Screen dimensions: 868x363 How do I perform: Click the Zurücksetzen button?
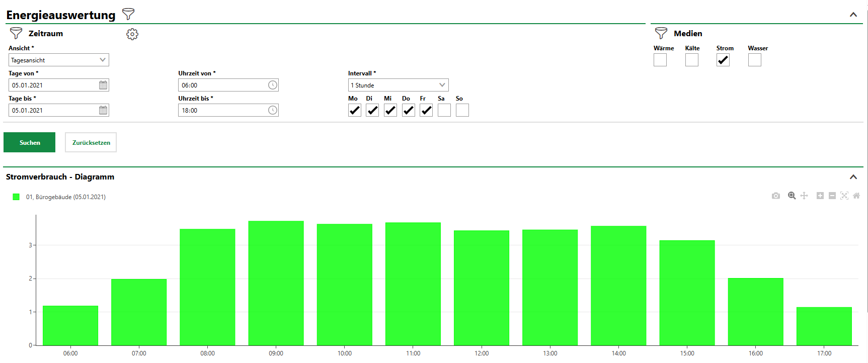point(91,142)
